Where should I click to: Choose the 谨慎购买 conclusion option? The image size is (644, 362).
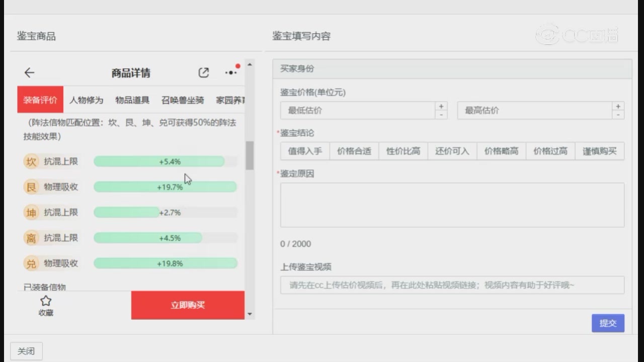pyautogui.click(x=600, y=151)
